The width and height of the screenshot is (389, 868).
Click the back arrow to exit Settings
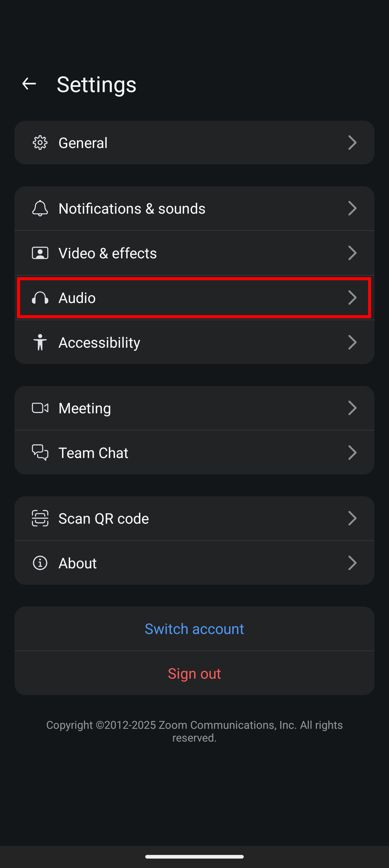click(x=29, y=84)
